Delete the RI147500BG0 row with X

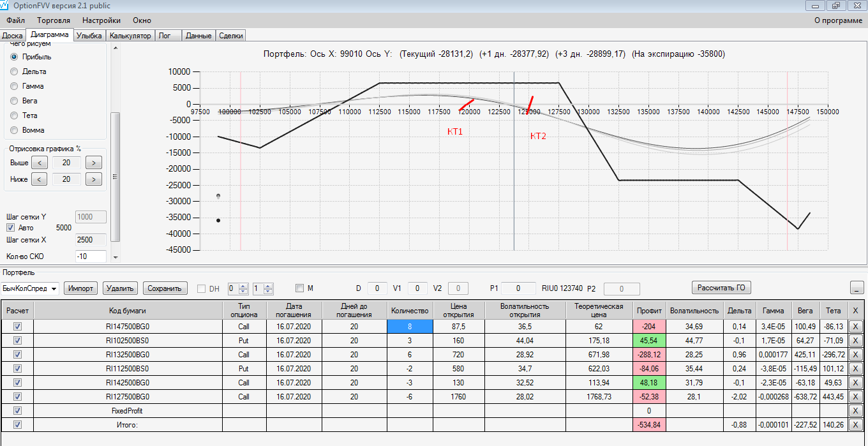856,326
